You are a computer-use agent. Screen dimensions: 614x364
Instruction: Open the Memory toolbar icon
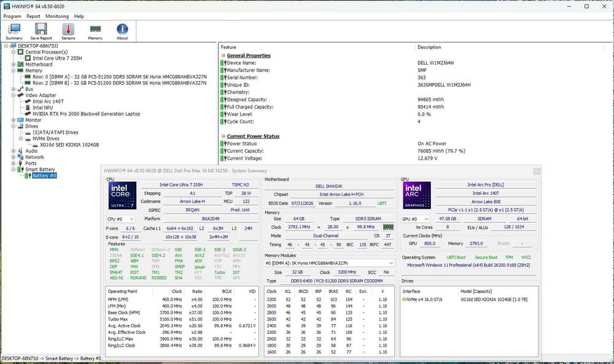(95, 31)
